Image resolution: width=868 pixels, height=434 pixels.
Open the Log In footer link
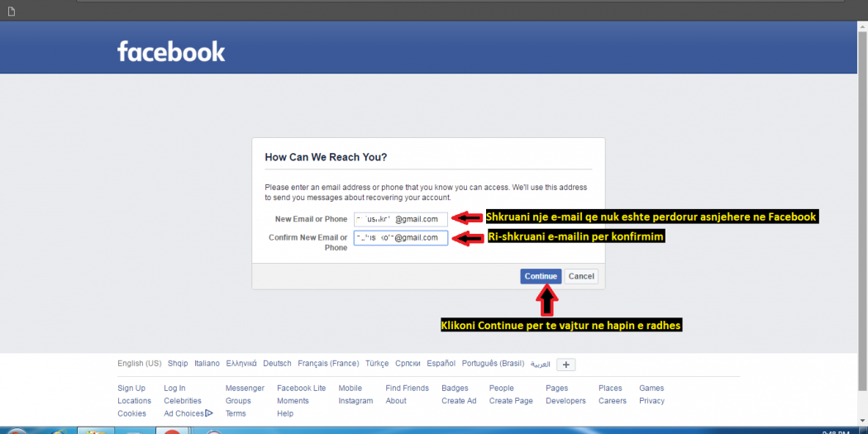[x=174, y=388]
